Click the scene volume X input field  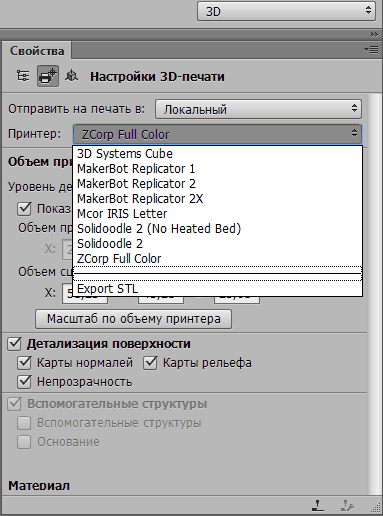[85, 294]
